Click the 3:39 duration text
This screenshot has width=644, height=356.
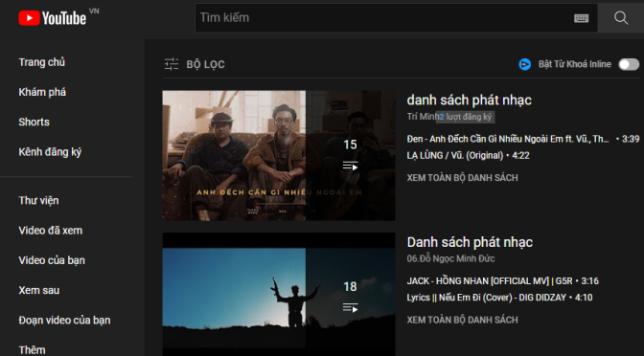click(x=631, y=139)
